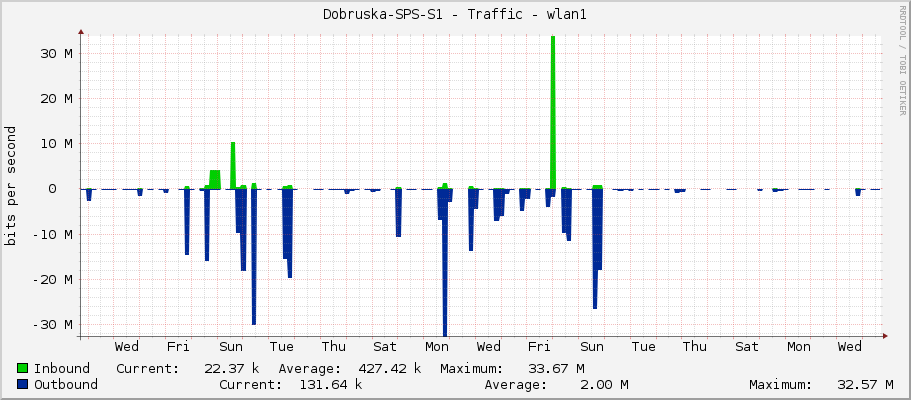
Task: Click the '30 M' y-axis label
Action: coord(56,53)
